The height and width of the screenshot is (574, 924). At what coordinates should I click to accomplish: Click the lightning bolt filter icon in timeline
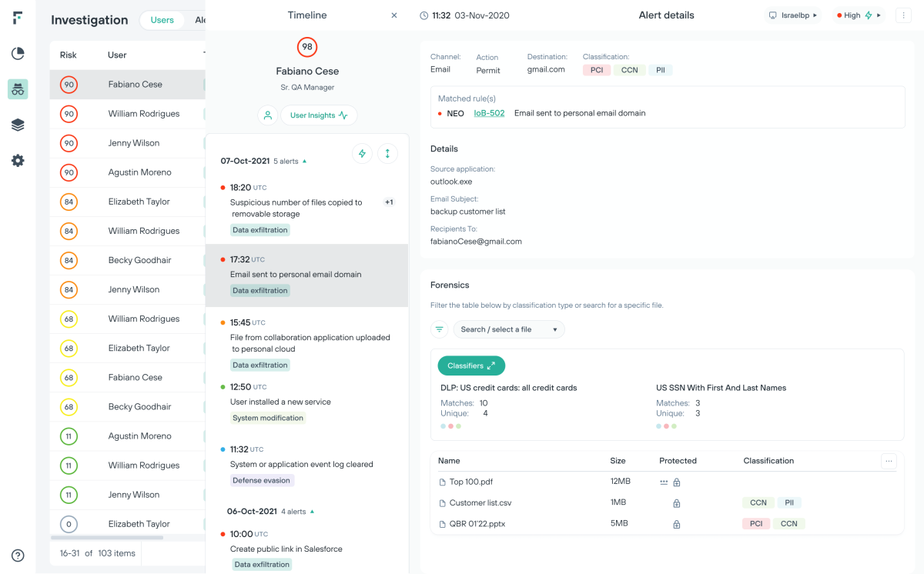click(362, 153)
